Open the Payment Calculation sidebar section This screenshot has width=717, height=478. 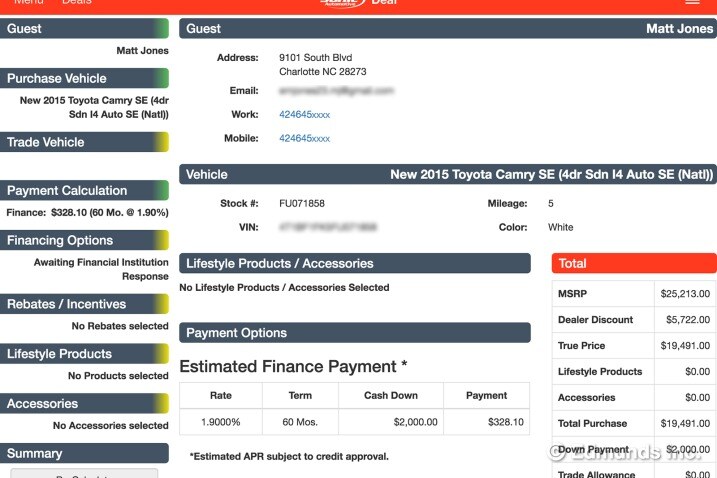[x=84, y=190]
